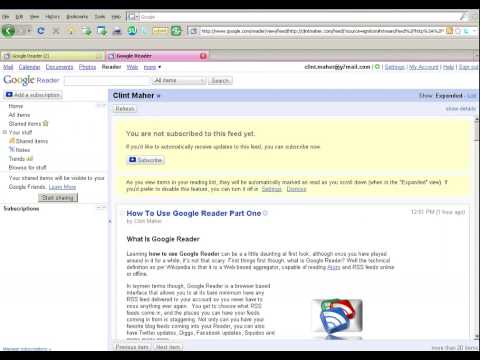The image size is (480, 360).
Task: Close the pink Google Reader tab
Action: point(203,56)
